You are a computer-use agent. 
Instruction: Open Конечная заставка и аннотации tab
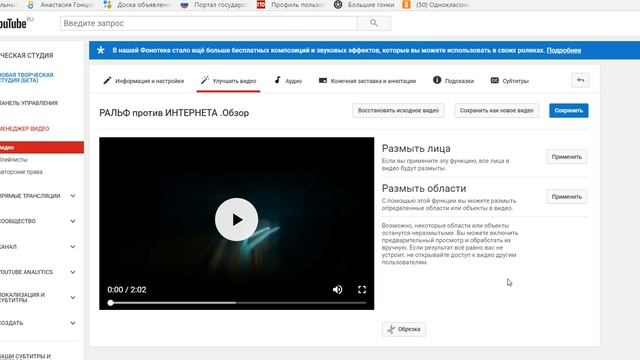pyautogui.click(x=367, y=81)
